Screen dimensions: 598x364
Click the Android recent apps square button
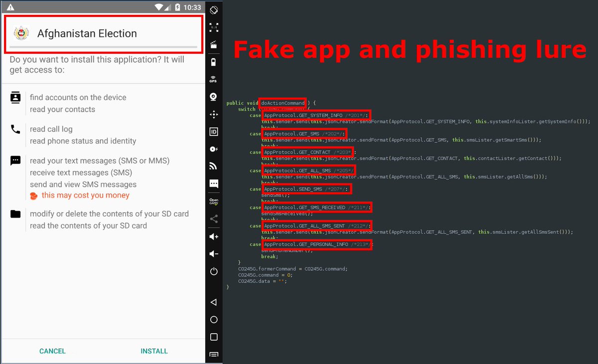point(214,337)
